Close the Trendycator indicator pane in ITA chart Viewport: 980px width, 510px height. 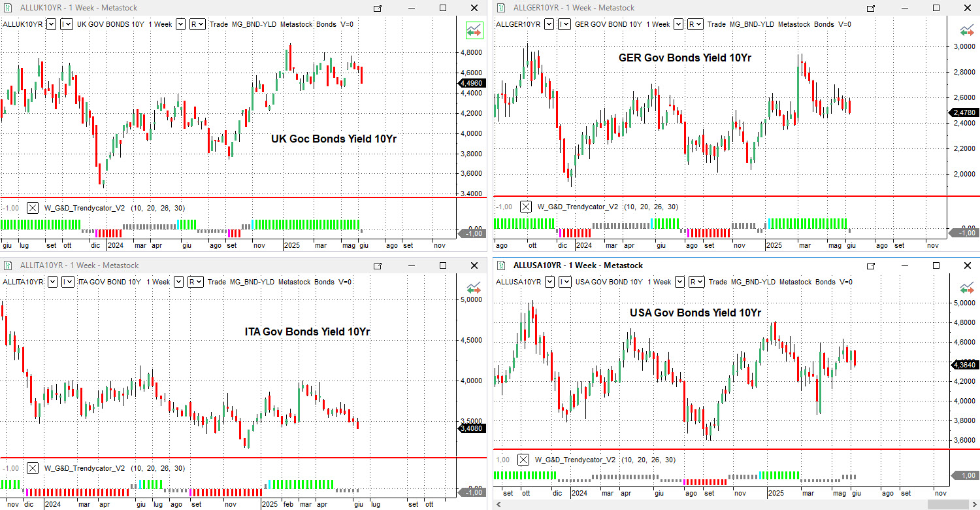pos(33,468)
